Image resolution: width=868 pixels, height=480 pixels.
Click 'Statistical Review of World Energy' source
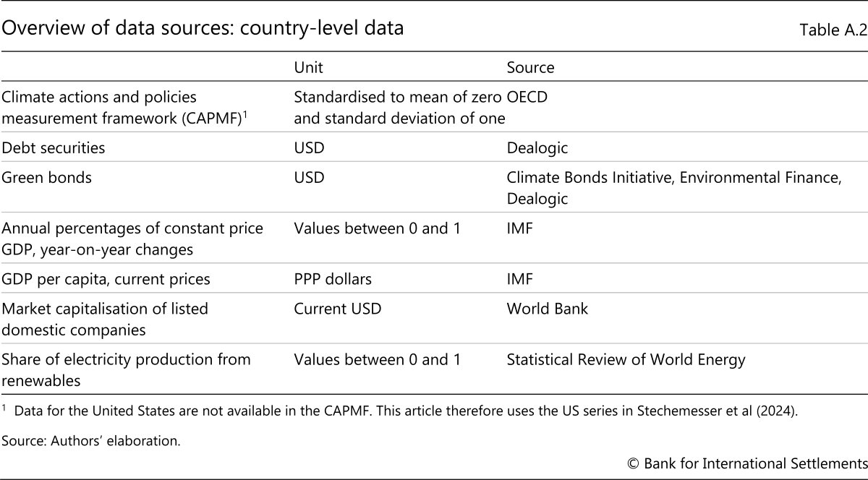626,360
